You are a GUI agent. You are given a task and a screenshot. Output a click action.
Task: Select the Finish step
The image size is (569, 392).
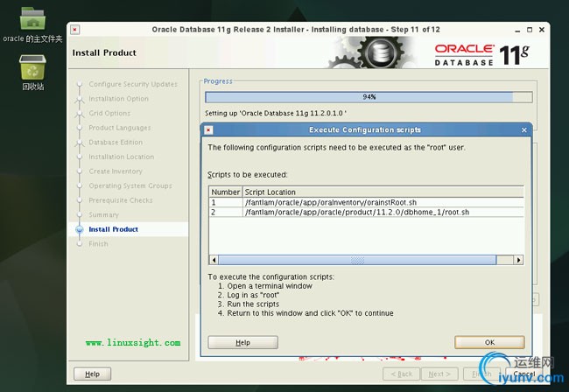pos(98,243)
